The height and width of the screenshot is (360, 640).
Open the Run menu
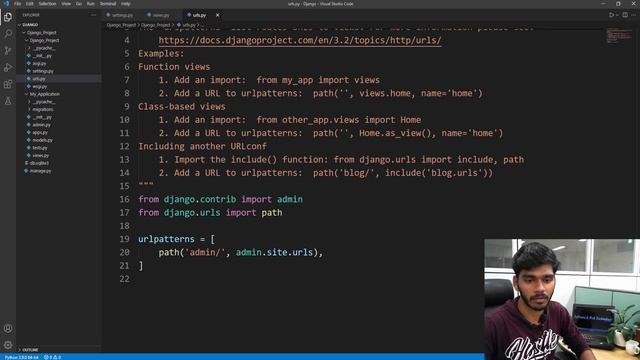[x=91, y=4]
